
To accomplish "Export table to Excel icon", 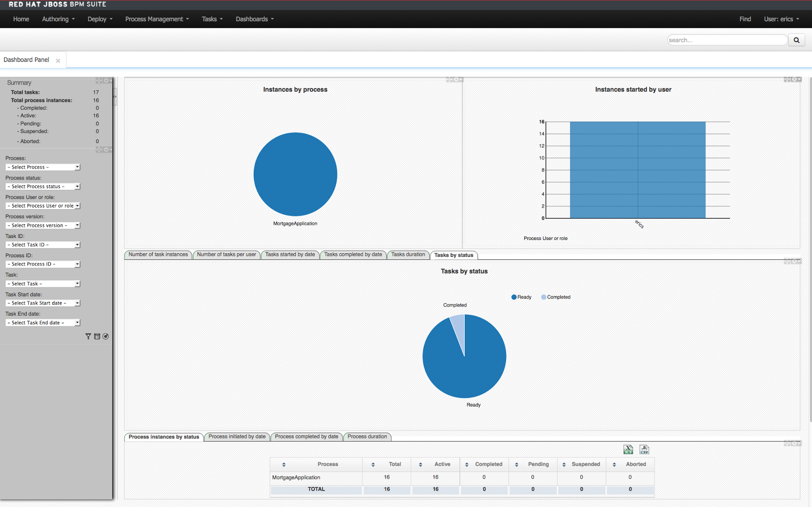I will tap(628, 450).
